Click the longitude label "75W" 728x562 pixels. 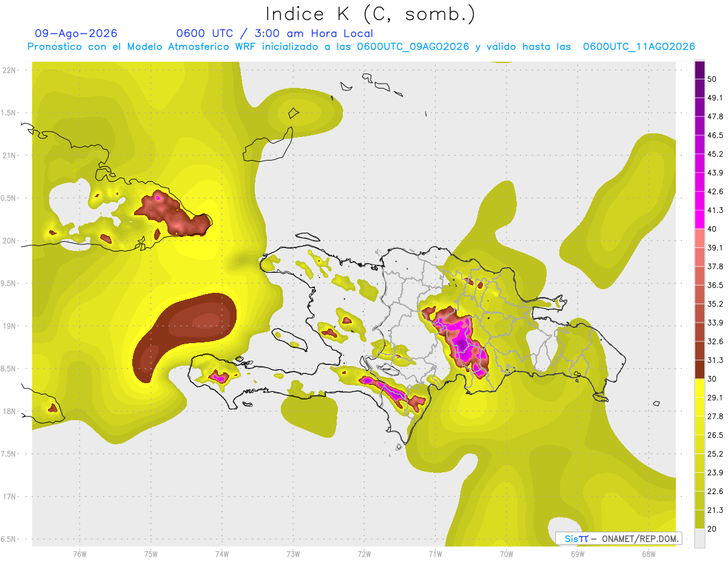(x=150, y=554)
